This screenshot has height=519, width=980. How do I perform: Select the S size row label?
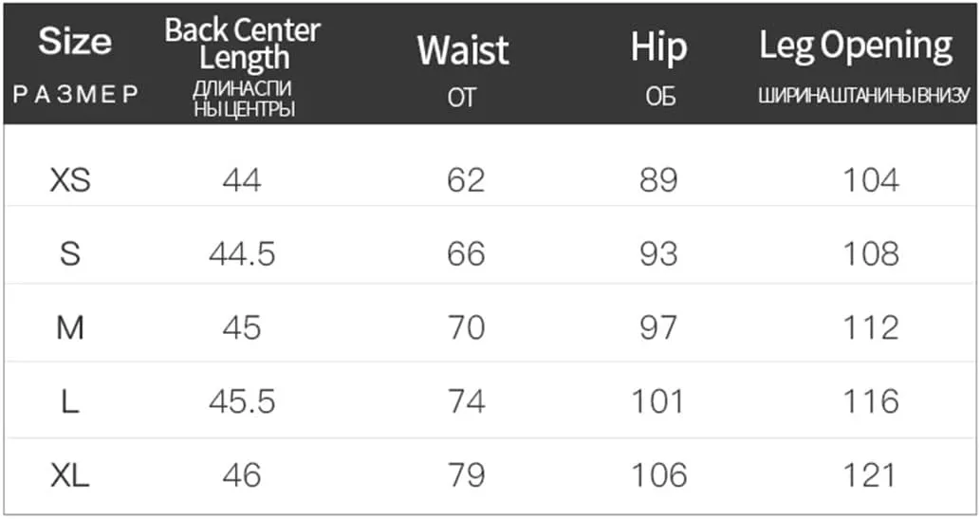coord(70,254)
